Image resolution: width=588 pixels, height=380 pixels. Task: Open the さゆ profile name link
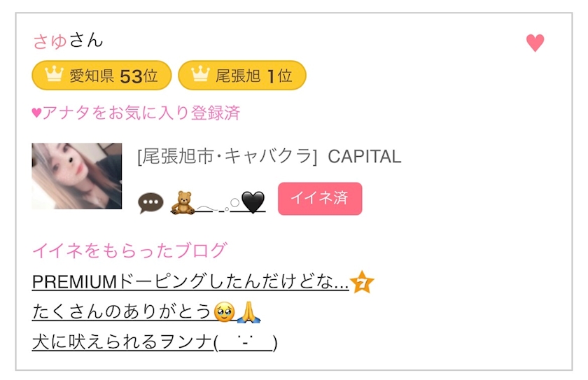[50, 41]
